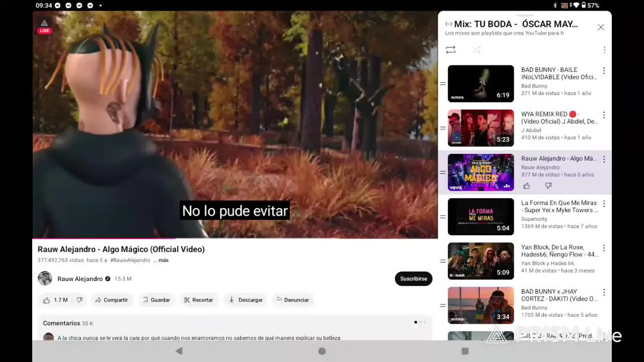Open Mix playlist overflow menu

(604, 50)
